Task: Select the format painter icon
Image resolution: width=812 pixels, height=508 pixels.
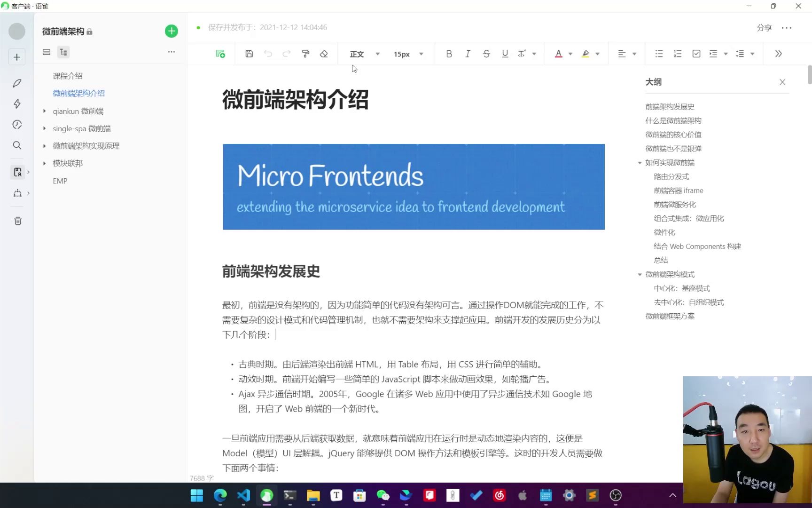Action: [x=305, y=54]
